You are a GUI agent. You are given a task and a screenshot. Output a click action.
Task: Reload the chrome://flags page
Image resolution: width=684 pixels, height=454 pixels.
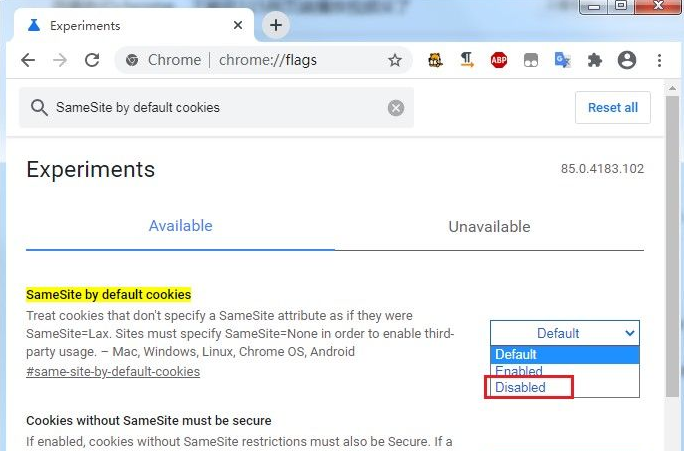(92, 60)
